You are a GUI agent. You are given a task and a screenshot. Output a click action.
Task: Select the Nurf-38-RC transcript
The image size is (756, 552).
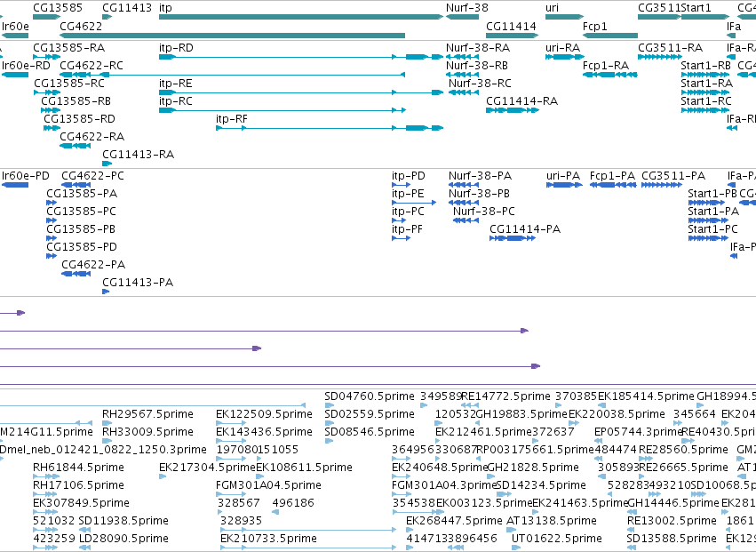[x=464, y=92]
